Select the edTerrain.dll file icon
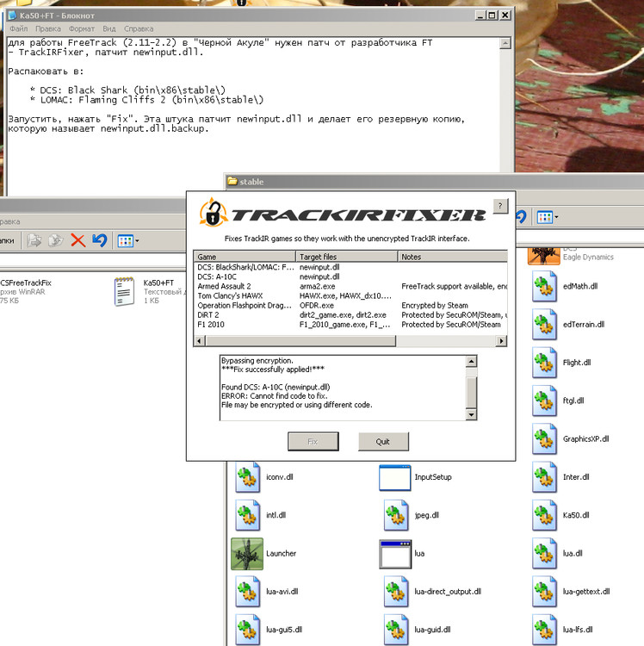The width and height of the screenshot is (644, 646). click(544, 325)
